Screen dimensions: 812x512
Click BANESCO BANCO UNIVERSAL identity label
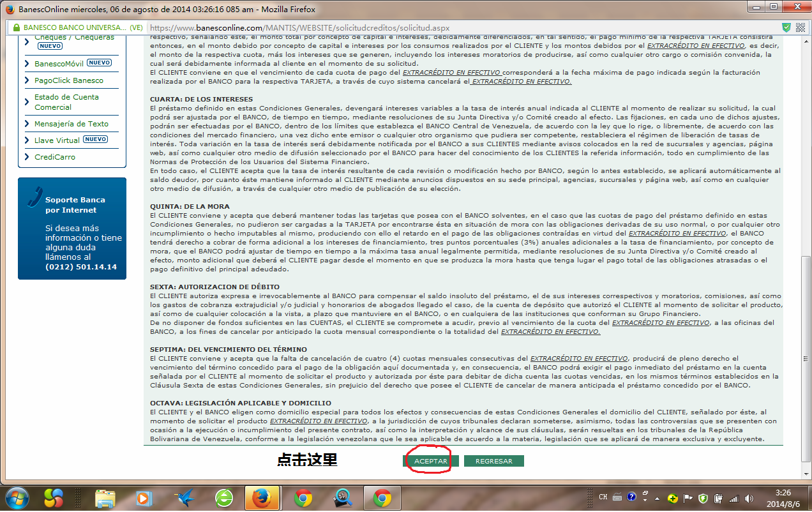pos(83,28)
